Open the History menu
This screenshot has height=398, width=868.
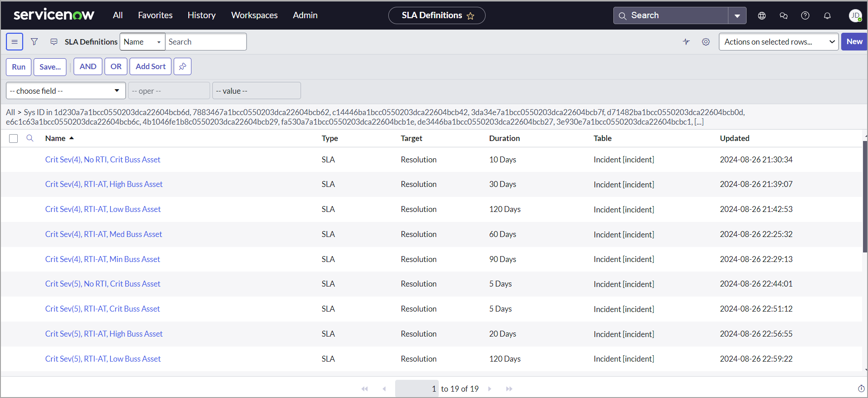201,15
